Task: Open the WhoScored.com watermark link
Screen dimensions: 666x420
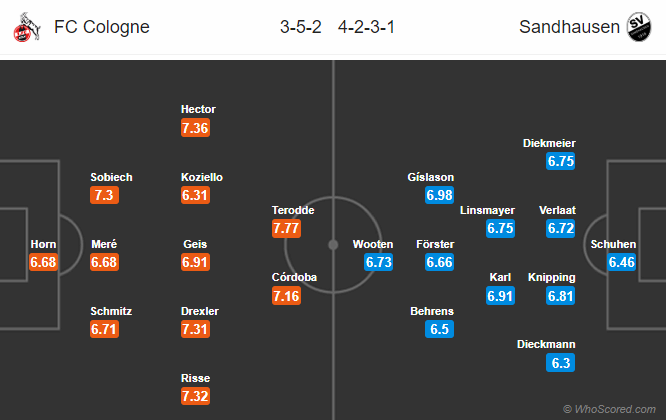Action: pos(612,408)
